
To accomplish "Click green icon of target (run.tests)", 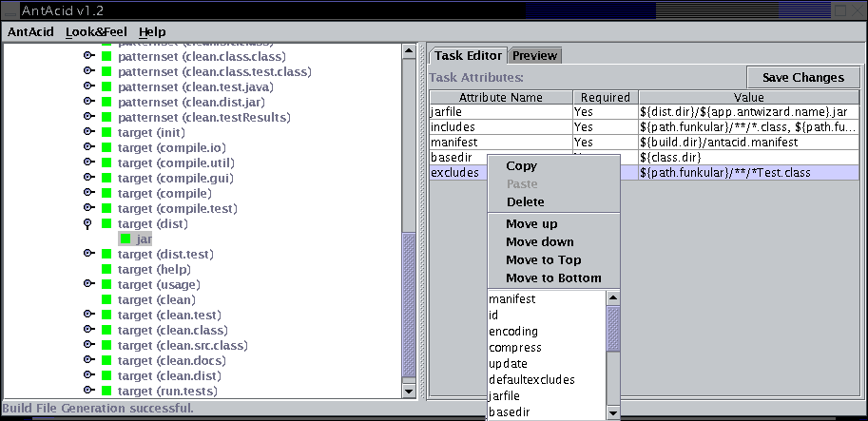I will click(x=106, y=392).
